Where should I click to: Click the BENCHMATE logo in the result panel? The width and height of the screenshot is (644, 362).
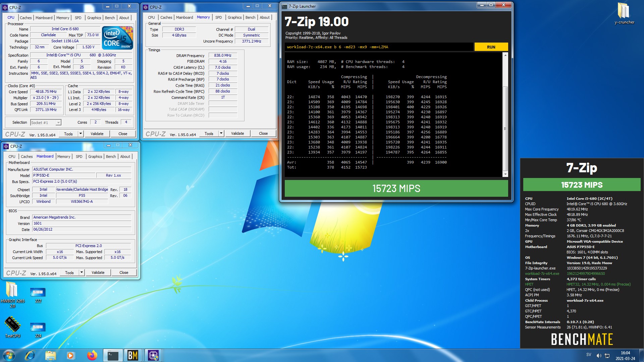(582, 339)
